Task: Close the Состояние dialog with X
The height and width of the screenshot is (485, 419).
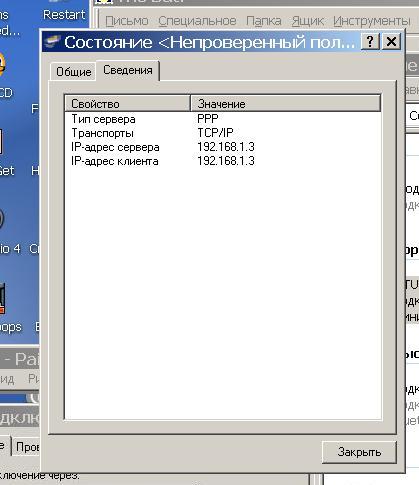Action: point(391,42)
